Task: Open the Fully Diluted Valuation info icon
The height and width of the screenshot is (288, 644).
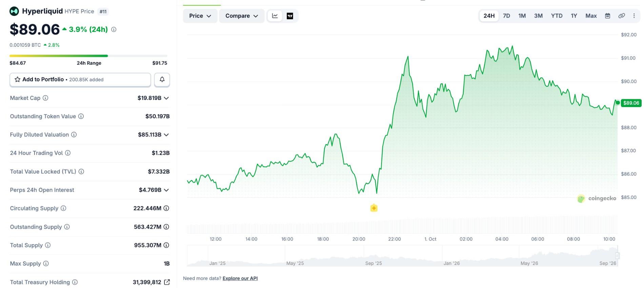Action: click(74, 135)
